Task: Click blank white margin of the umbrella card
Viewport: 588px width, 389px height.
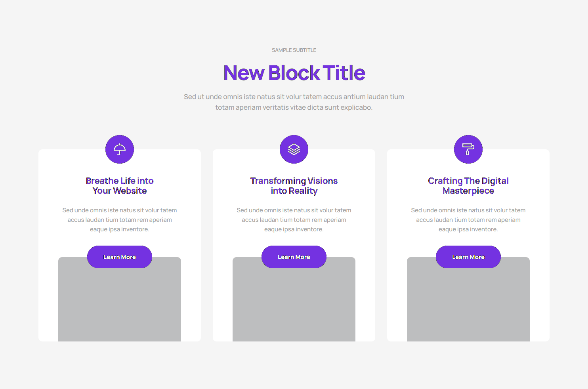Action: [x=48, y=297]
